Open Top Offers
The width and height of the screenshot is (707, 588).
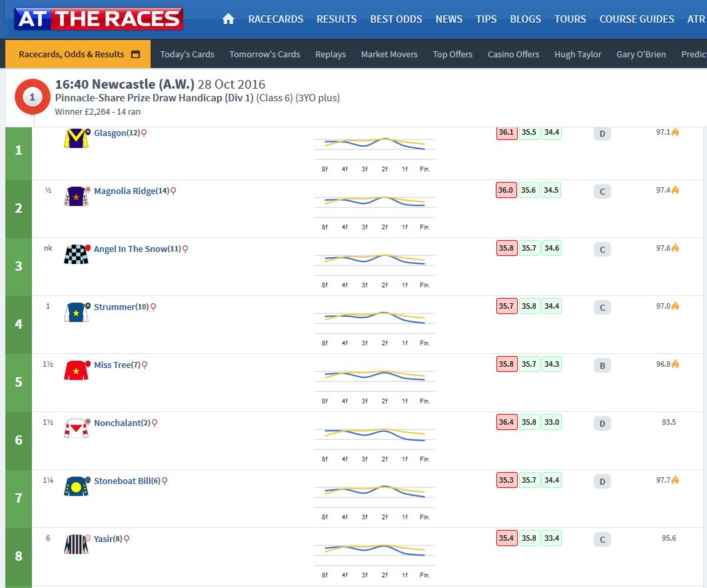point(452,54)
